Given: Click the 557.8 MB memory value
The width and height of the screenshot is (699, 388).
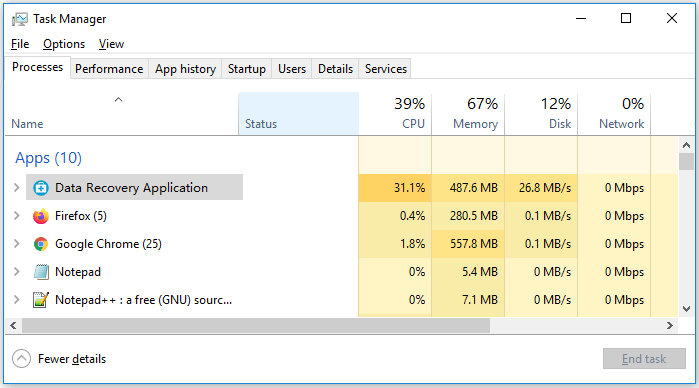Looking at the screenshot, I should point(473,244).
